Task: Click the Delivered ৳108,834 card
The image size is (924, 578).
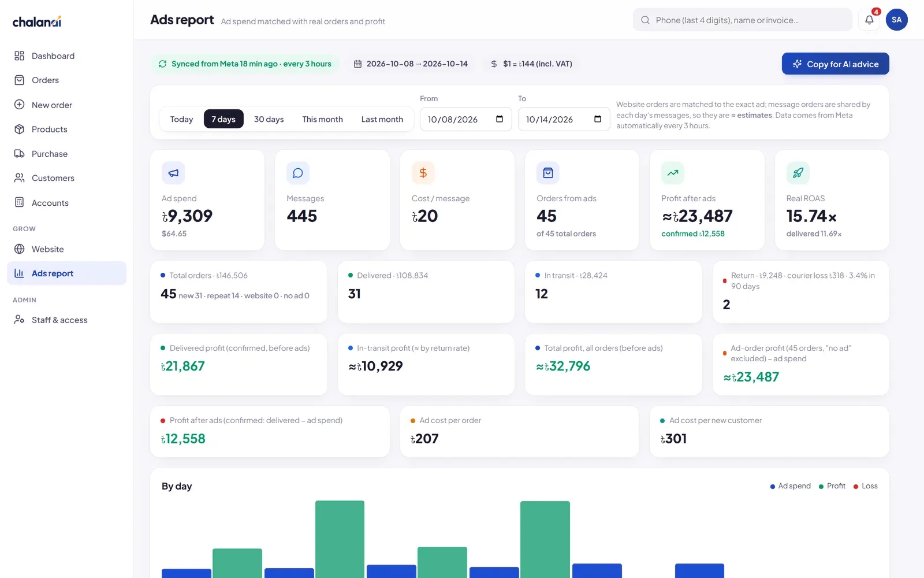Action: pyautogui.click(x=426, y=292)
